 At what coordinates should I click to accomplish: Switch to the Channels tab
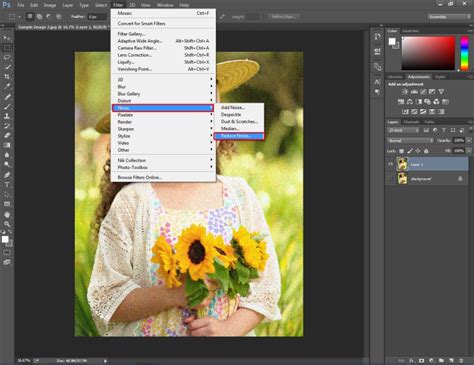click(x=411, y=122)
